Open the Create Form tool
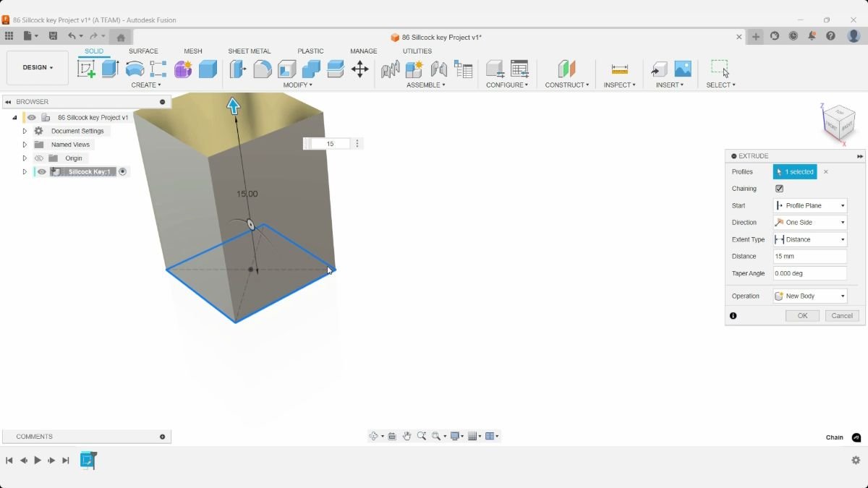The height and width of the screenshot is (488, 868). coord(183,69)
